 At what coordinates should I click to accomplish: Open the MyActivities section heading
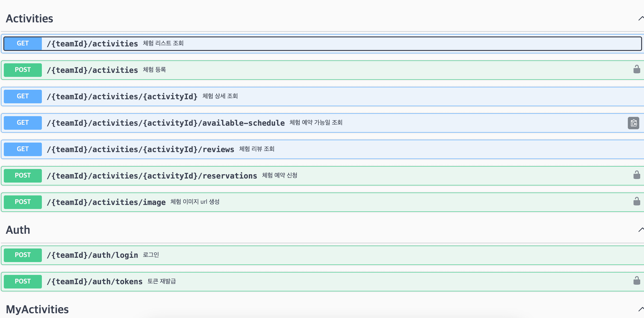[37, 309]
